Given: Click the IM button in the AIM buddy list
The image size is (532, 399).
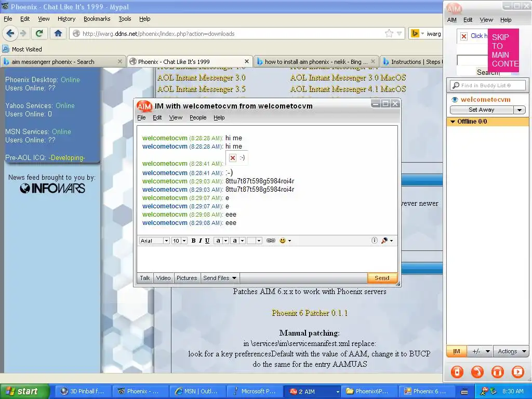Looking at the screenshot, I should point(457,352).
